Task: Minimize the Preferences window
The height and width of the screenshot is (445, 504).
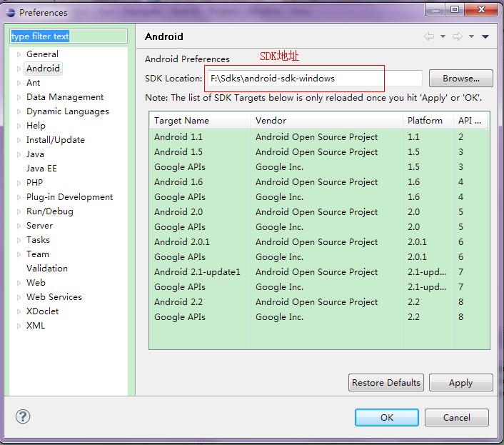Action: (x=435, y=9)
